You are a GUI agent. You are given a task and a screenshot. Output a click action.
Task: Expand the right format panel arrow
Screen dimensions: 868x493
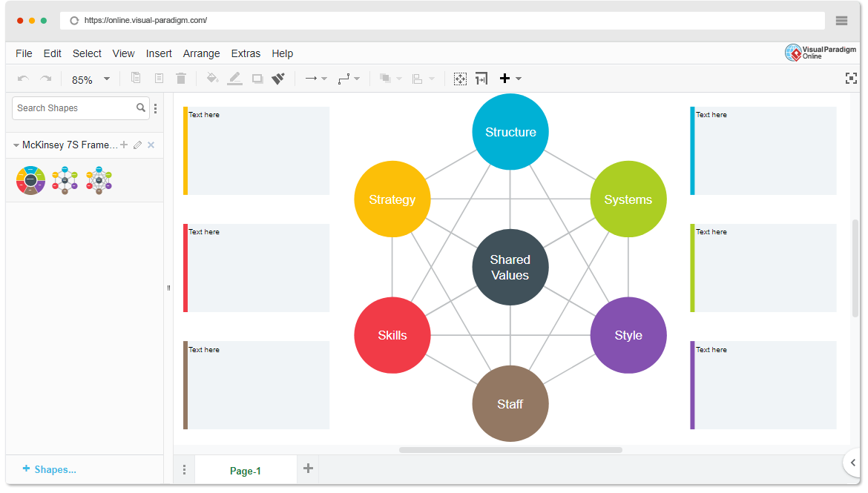852,463
